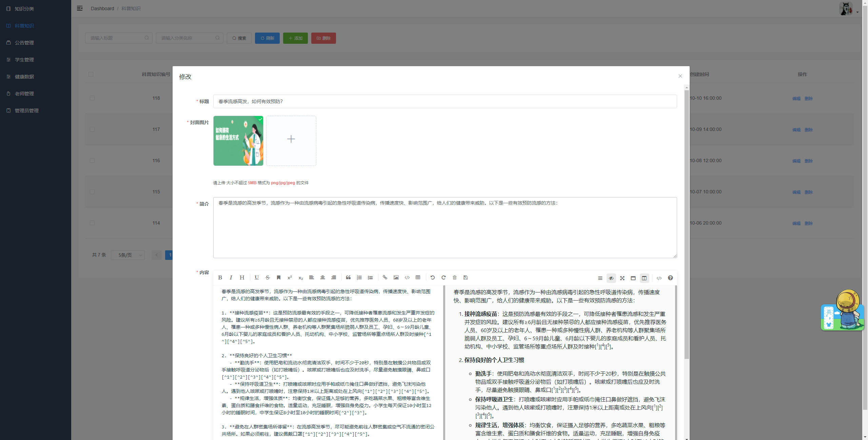The width and height of the screenshot is (868, 440).
Task: Click the 搜索 search button
Action: point(239,38)
